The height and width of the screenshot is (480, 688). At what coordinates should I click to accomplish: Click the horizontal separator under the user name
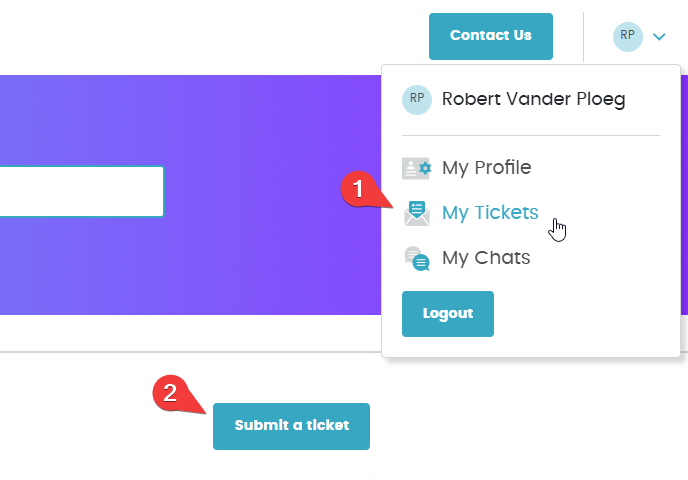click(531, 136)
